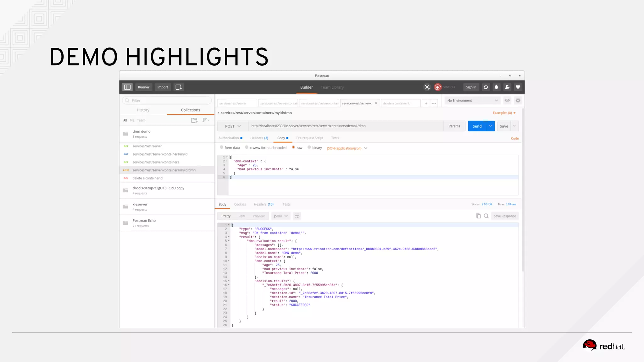Select the form-data radio option

pos(222,147)
